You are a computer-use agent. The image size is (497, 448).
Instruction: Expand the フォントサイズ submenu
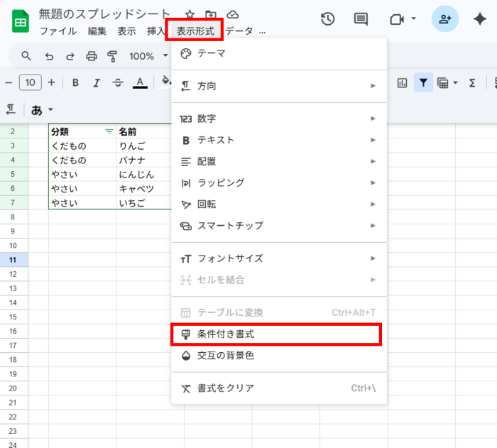(x=278, y=258)
